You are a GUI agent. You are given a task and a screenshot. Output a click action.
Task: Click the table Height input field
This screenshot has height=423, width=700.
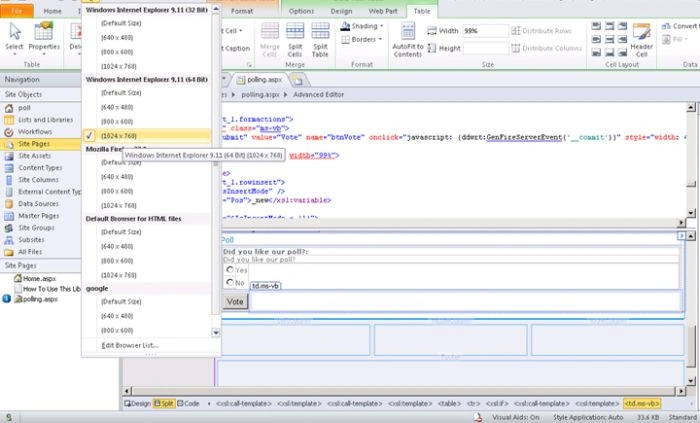(x=486, y=48)
